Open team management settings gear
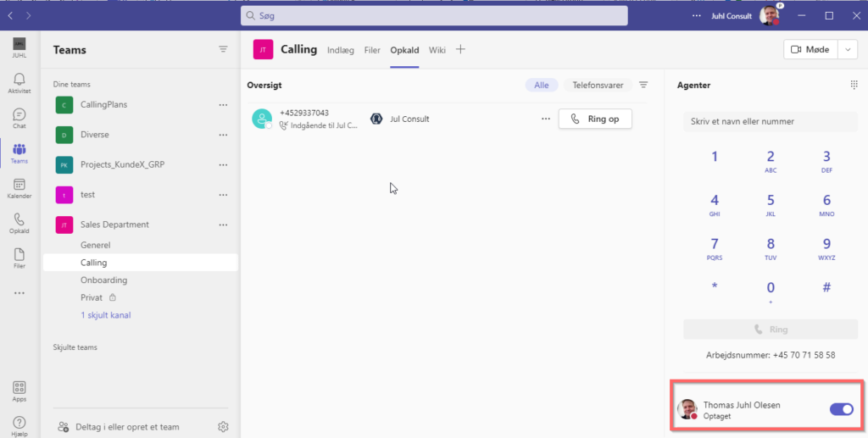 pos(223,427)
